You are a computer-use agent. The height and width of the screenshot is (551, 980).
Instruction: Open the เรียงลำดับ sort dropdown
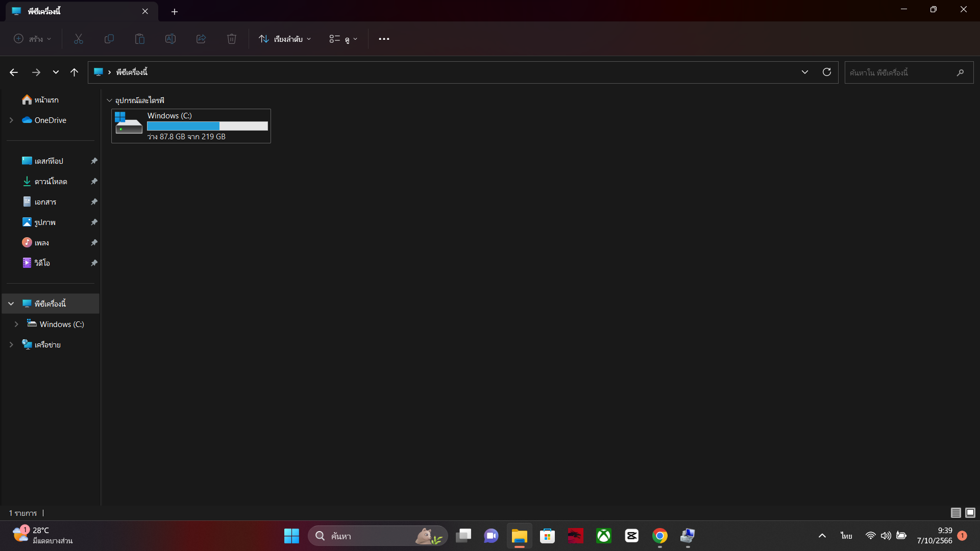[285, 39]
